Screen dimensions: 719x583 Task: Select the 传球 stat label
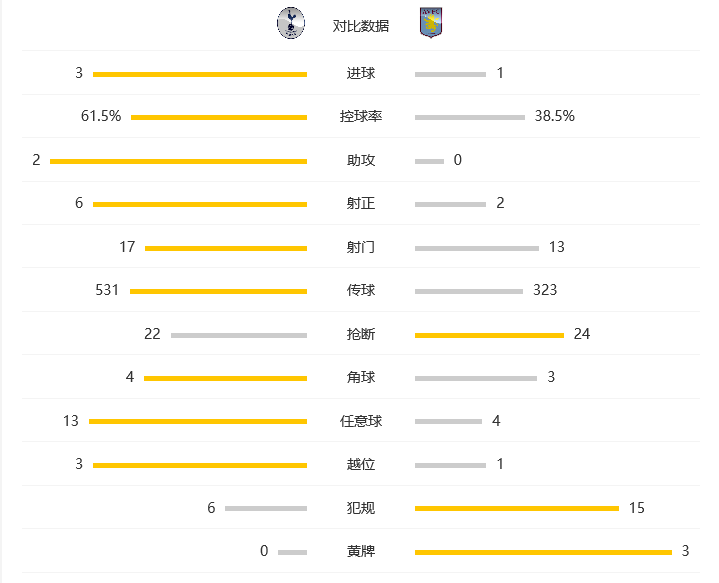tap(361, 290)
